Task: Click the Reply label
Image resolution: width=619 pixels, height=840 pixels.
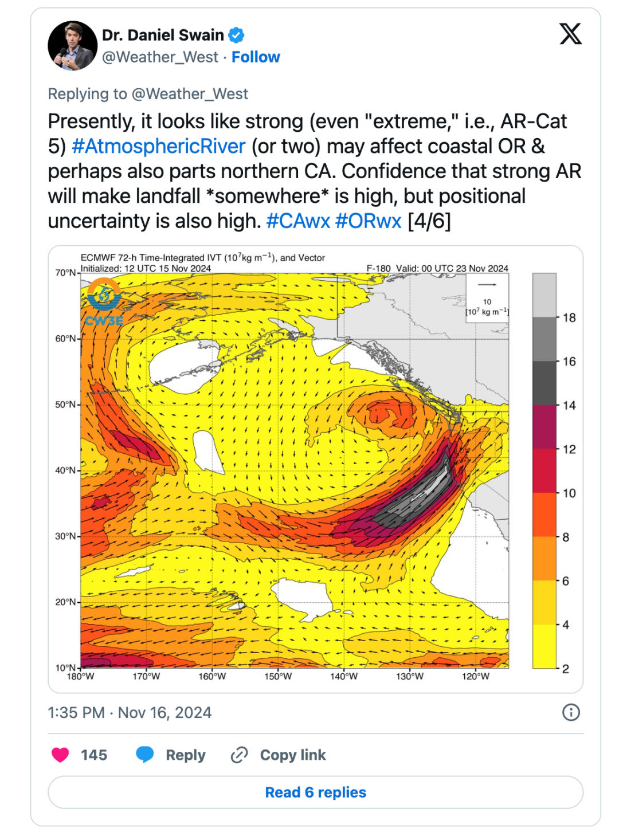Action: point(186,755)
